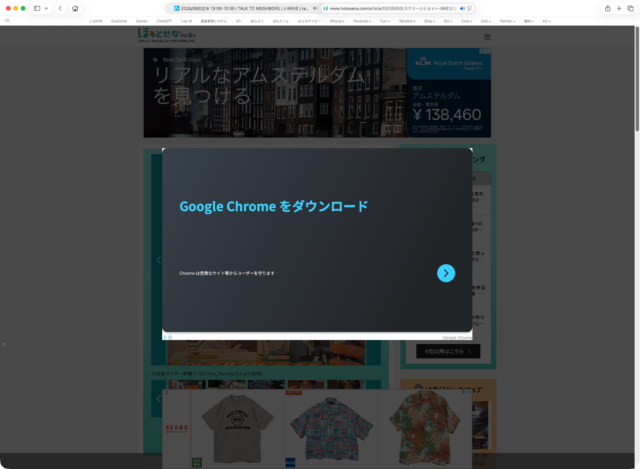
Task: Expand the Tailwind bookmarks folder
Action: tap(407, 21)
